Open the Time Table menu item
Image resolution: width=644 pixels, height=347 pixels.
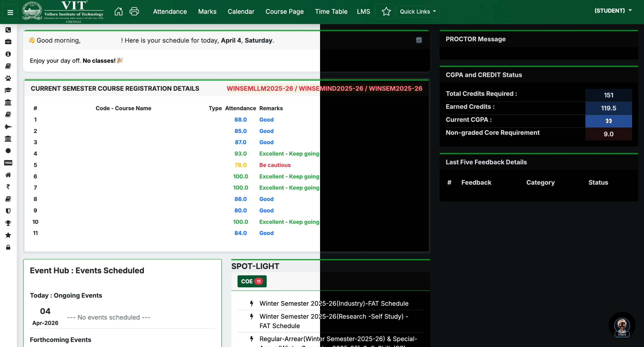coord(331,11)
